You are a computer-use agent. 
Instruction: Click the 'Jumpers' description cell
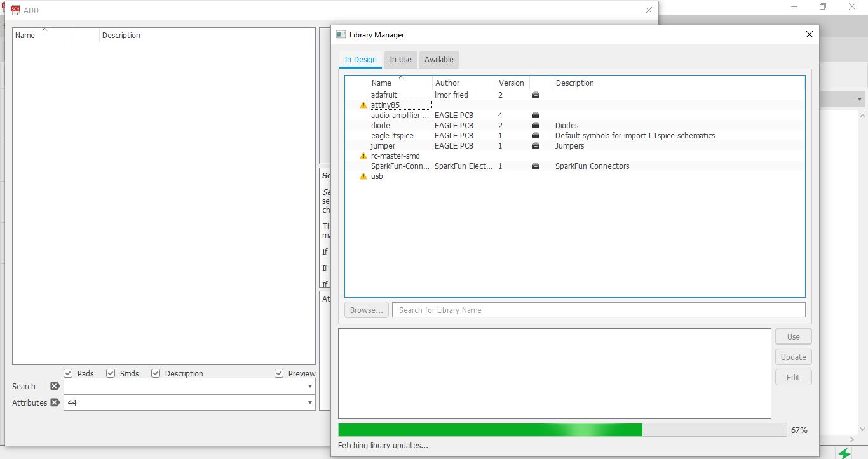tap(569, 146)
